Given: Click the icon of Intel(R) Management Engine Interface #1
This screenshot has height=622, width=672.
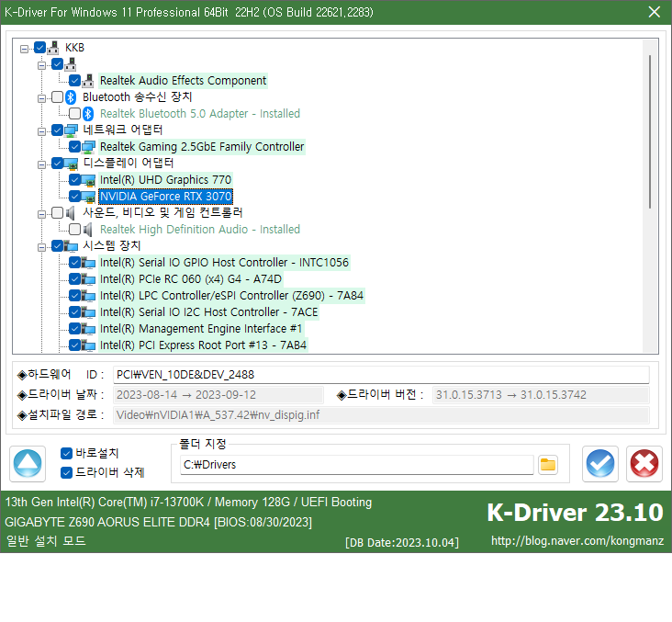Looking at the screenshot, I should 88,329.
